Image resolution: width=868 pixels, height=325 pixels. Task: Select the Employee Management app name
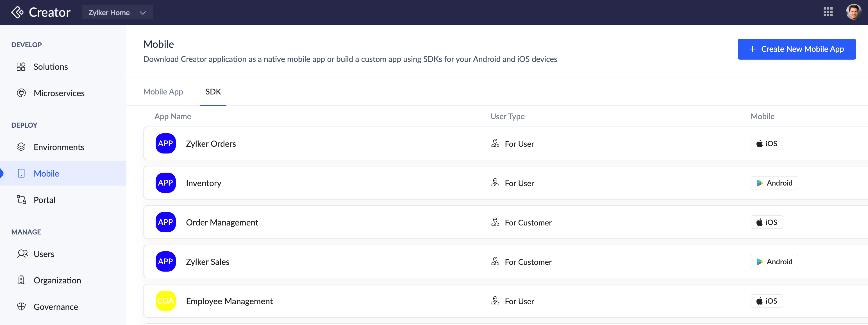229,301
